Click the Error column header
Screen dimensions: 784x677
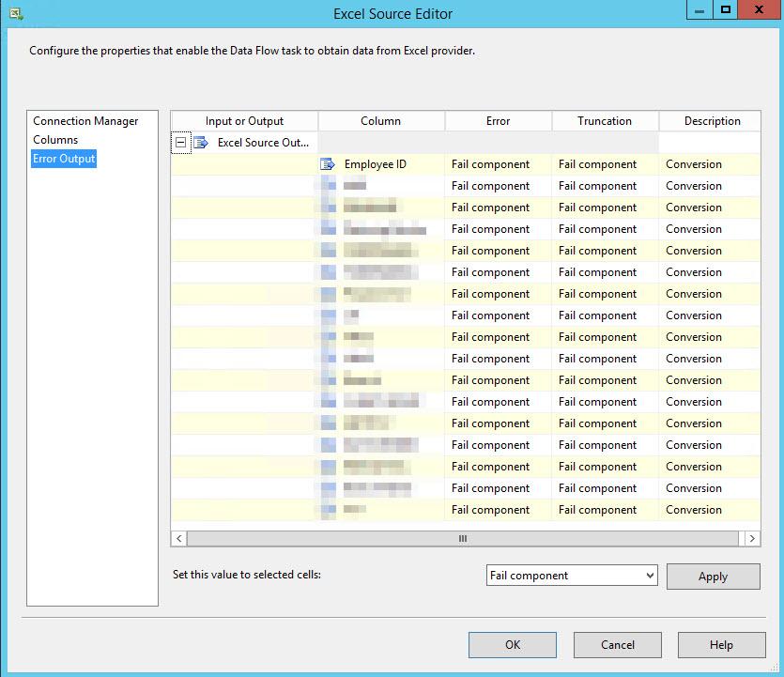[498, 121]
